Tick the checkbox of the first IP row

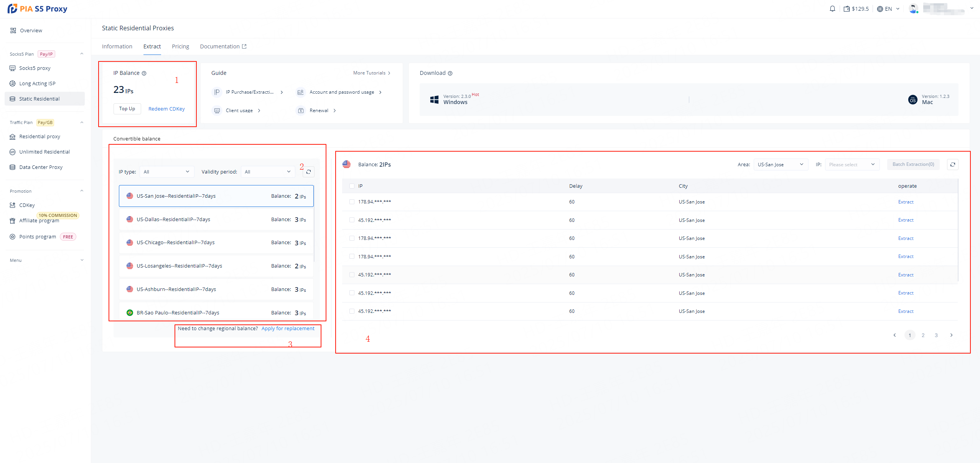tap(352, 202)
